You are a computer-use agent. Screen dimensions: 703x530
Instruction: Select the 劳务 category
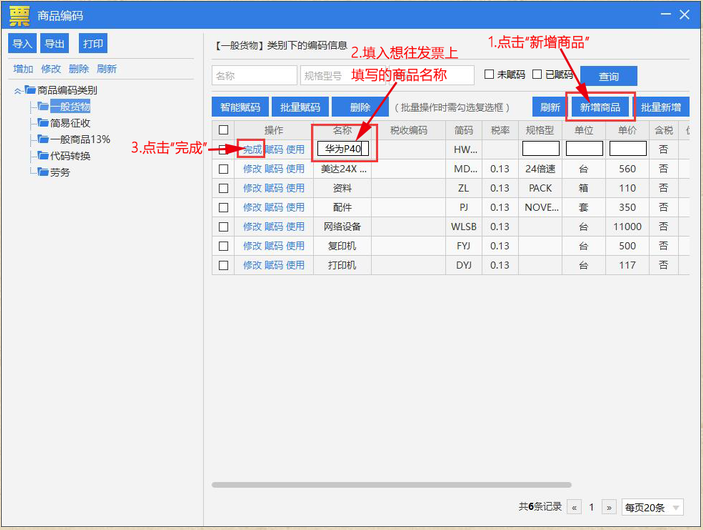click(60, 172)
